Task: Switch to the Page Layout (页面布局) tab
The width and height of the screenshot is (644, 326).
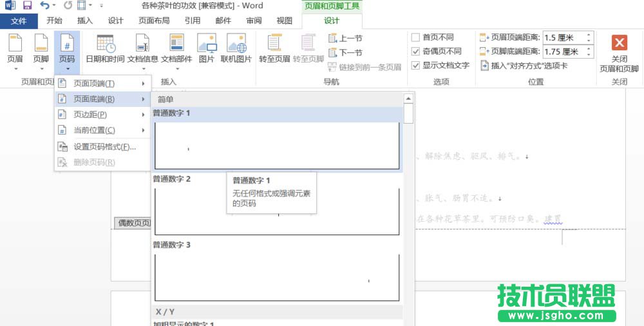Action: click(x=154, y=21)
